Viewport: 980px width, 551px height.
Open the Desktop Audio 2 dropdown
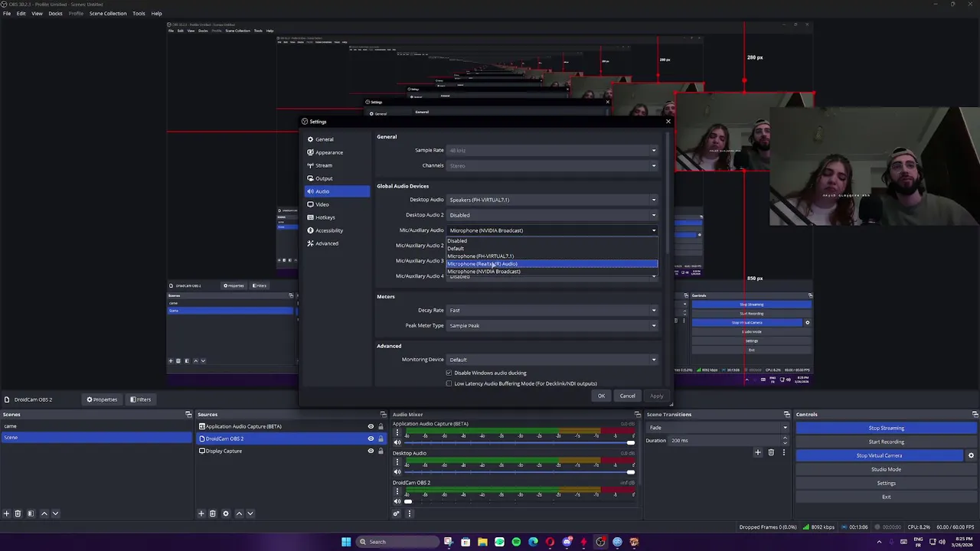553,215
